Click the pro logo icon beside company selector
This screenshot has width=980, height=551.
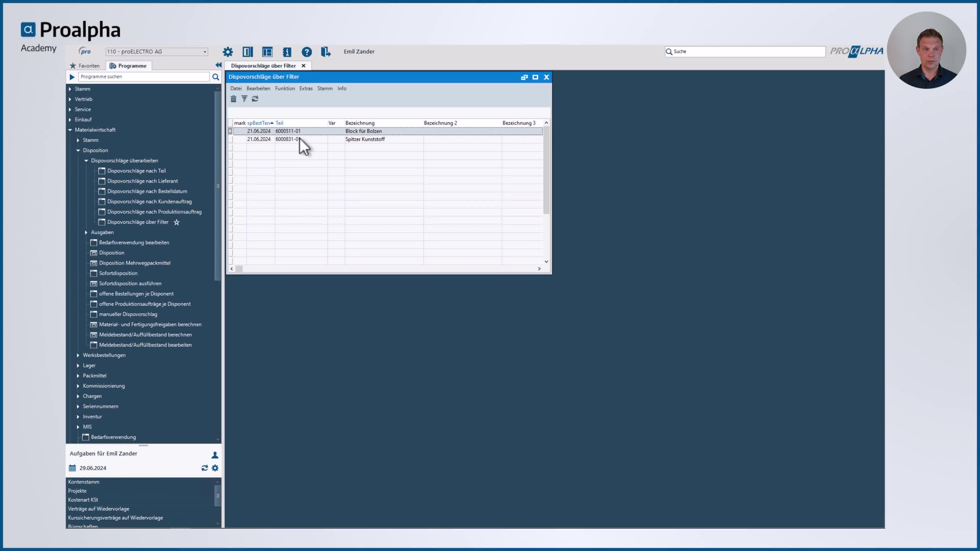84,51
